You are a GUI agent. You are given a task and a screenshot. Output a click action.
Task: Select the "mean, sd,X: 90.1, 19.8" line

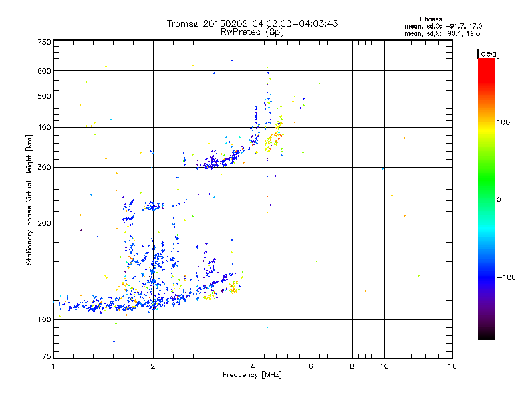pyautogui.click(x=442, y=33)
